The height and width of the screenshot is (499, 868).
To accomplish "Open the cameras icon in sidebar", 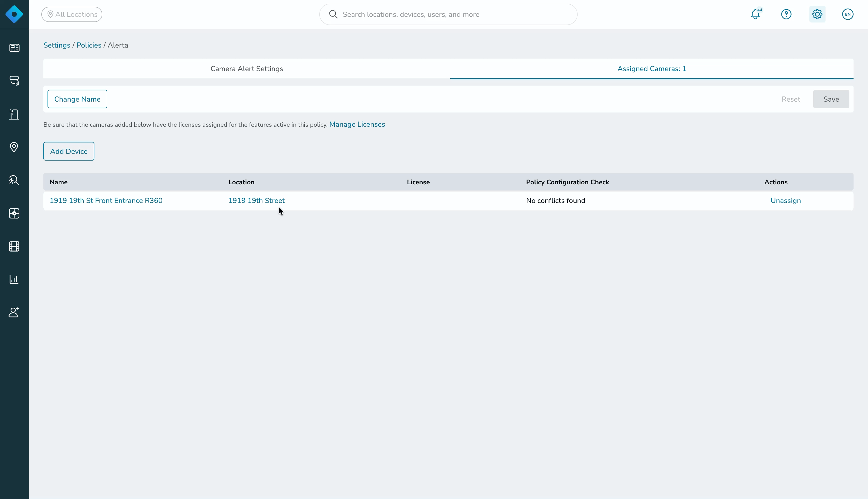I will click(14, 81).
